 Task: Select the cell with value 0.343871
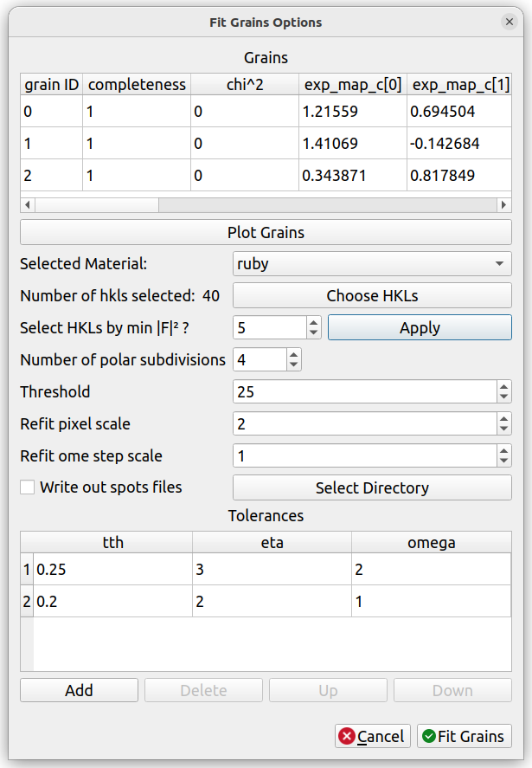pos(353,175)
